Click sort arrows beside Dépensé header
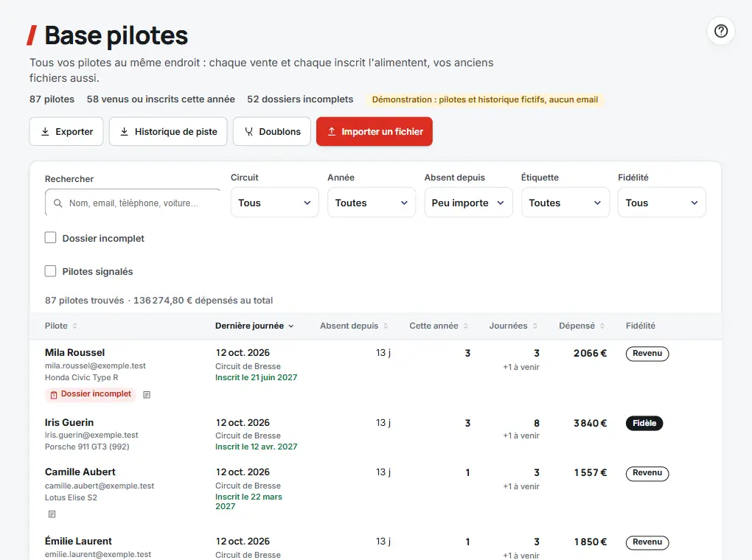Image resolution: width=752 pixels, height=560 pixels. pyautogui.click(x=602, y=326)
